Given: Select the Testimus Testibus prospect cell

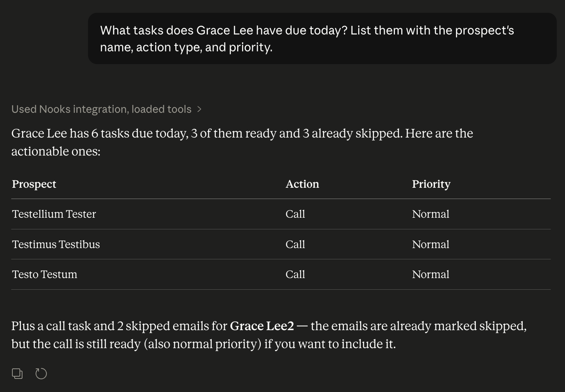Looking at the screenshot, I should [56, 244].
